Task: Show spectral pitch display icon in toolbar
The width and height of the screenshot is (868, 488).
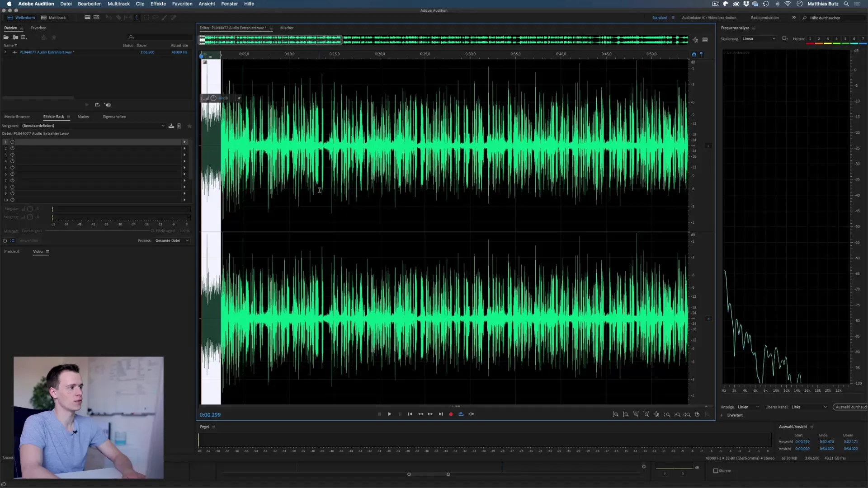Action: [x=96, y=18]
